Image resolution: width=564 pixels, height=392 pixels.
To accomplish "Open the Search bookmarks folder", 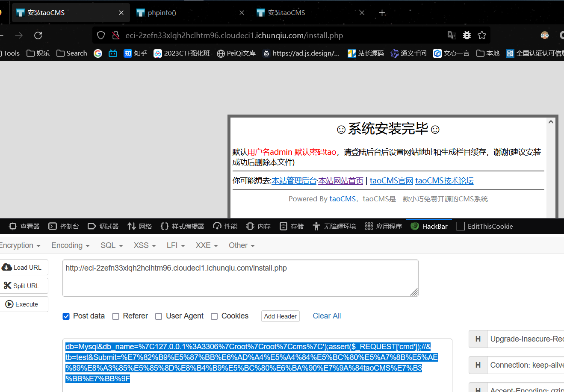I will tap(72, 53).
